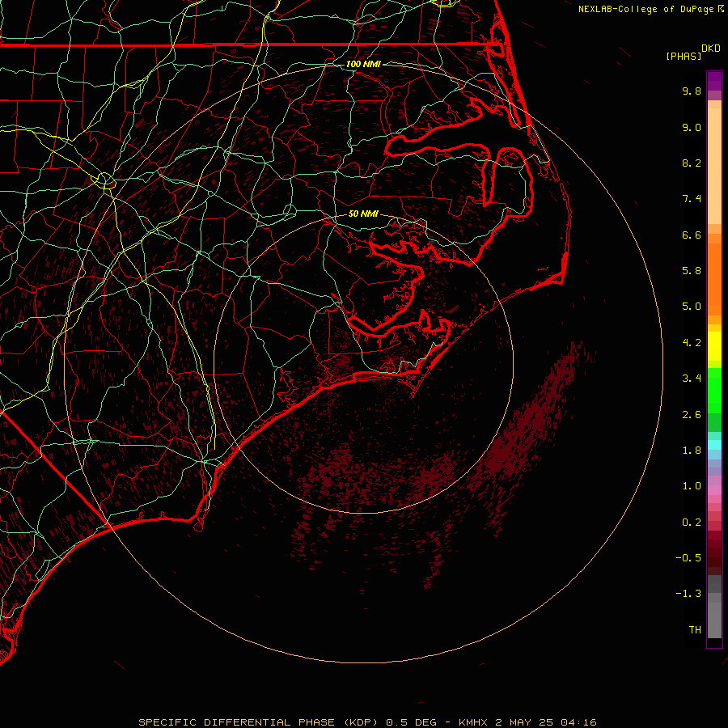728x728 pixels.
Task: Click the KMHX radar site identifier in caption
Action: pyautogui.click(x=473, y=722)
